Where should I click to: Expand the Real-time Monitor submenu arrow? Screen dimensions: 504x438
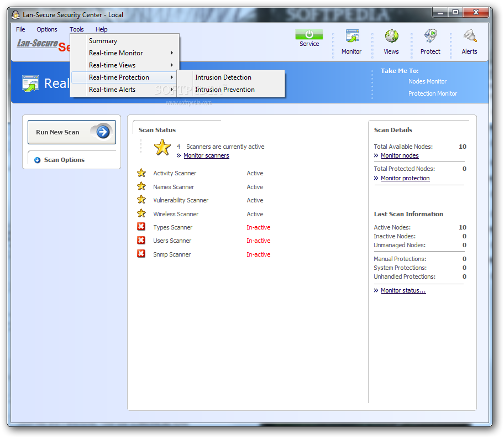coord(172,53)
